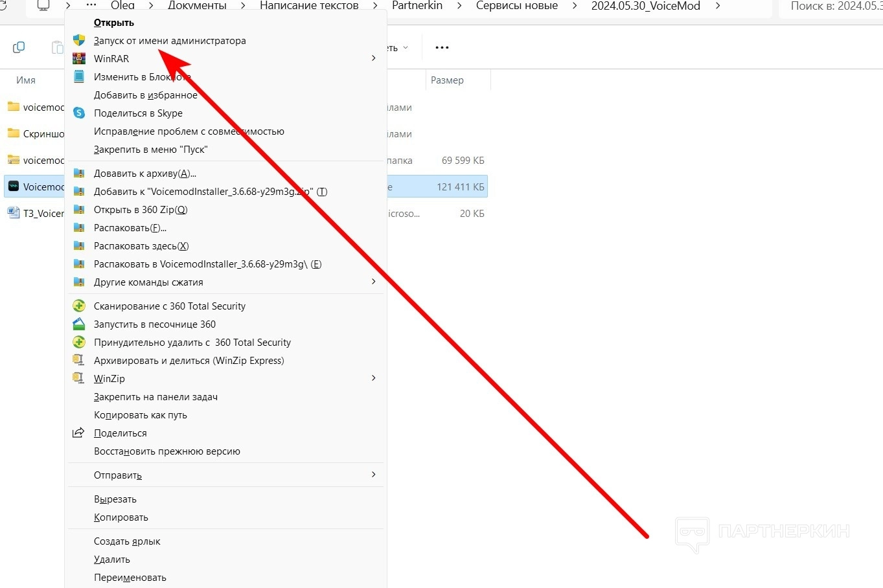Expand the Отправить submenu arrow

point(373,475)
